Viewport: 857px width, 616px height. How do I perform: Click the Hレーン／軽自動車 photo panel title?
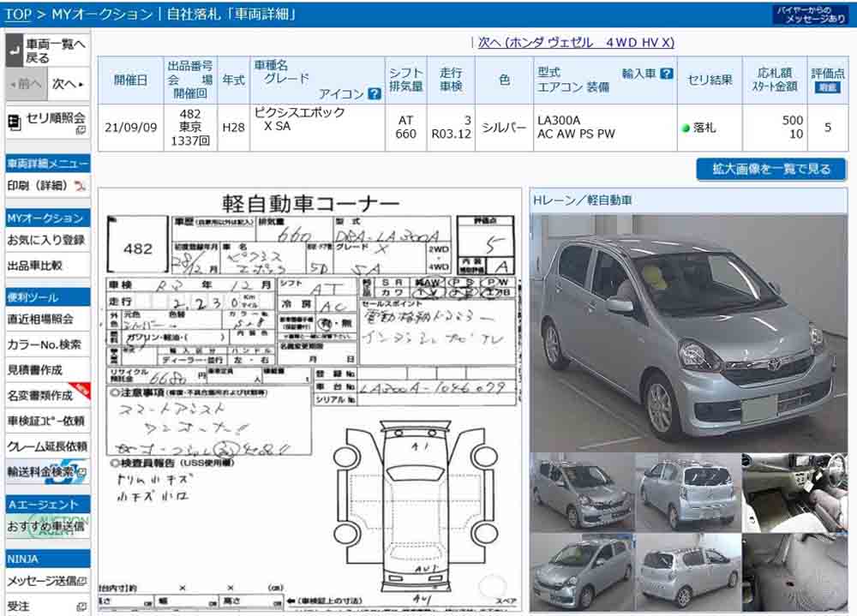coord(583,200)
